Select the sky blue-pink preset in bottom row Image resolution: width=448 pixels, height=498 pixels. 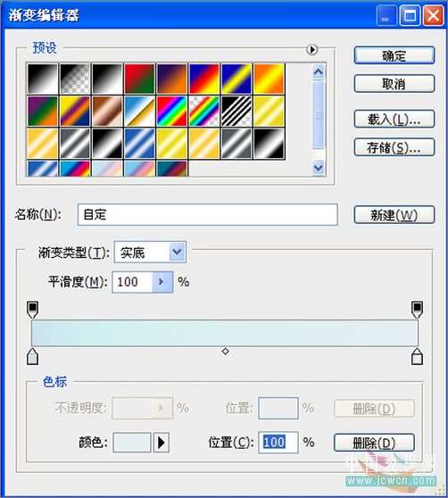point(139,169)
